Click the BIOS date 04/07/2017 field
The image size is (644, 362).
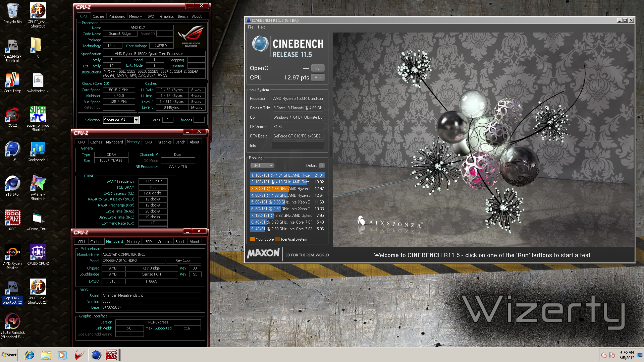pyautogui.click(x=151, y=308)
